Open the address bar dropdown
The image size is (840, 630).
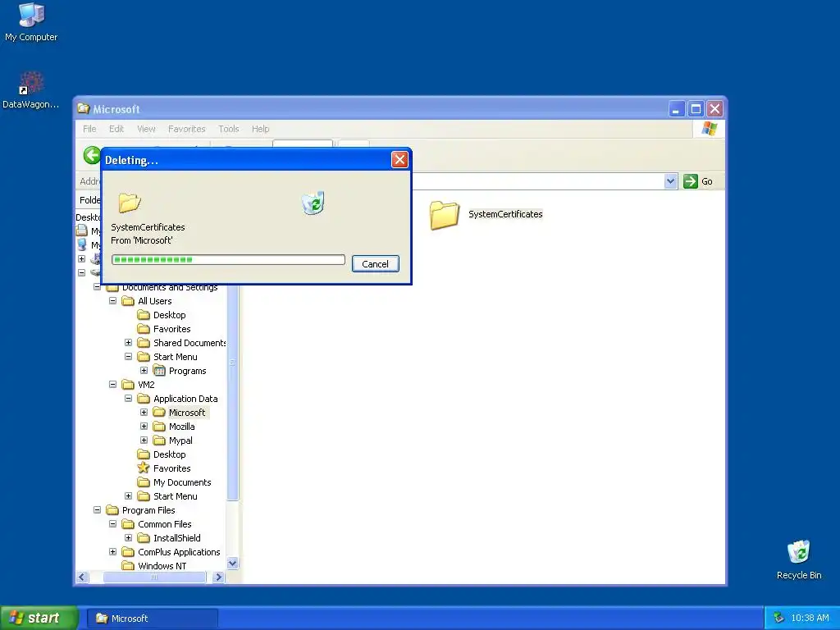pyautogui.click(x=670, y=181)
